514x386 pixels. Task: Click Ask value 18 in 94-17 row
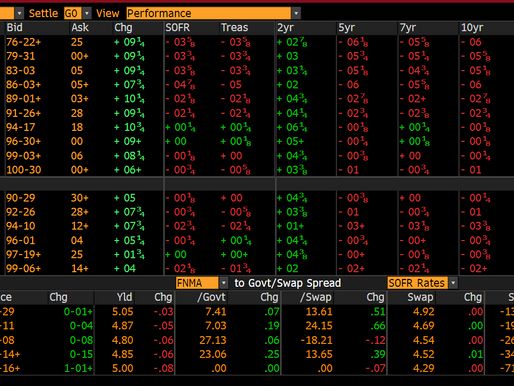pos(77,127)
